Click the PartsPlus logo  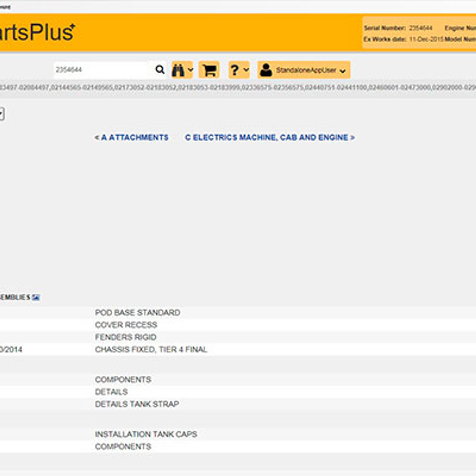pos(37,33)
